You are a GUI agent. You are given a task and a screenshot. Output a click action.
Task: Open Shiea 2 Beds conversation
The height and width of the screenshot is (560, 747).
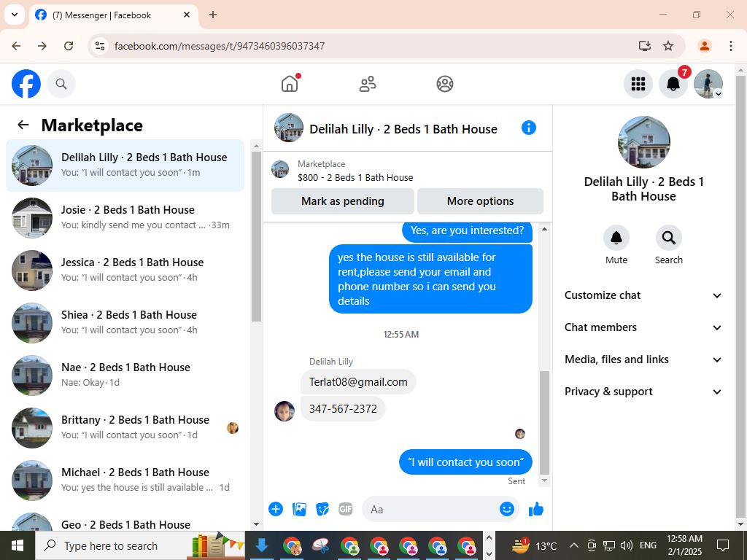point(125,323)
